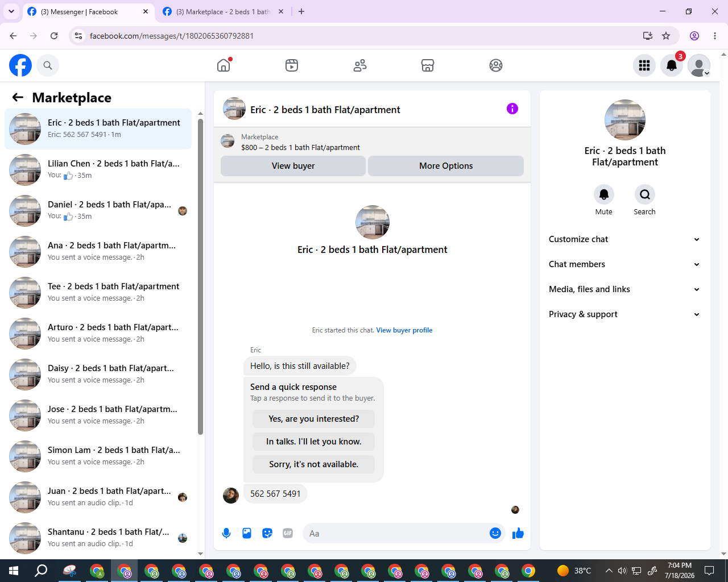Click the View buyer button
Screen dimensions: 728x582
tap(293, 166)
